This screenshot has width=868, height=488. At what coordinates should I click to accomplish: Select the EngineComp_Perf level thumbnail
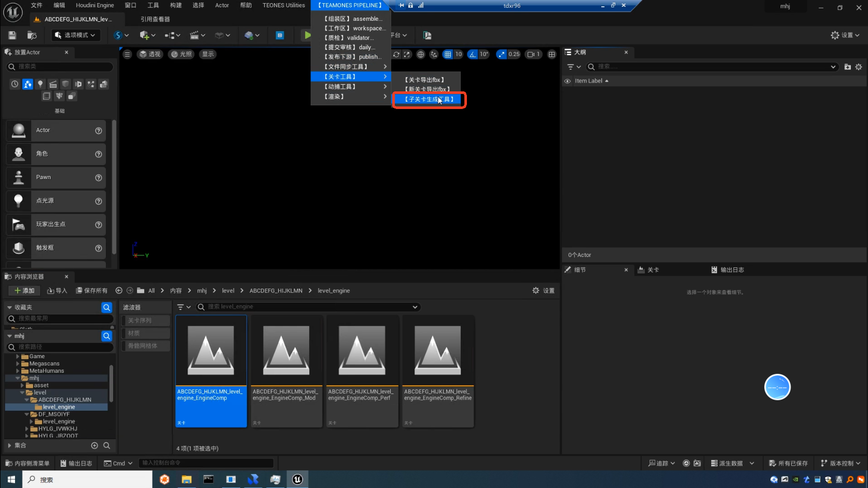click(362, 351)
